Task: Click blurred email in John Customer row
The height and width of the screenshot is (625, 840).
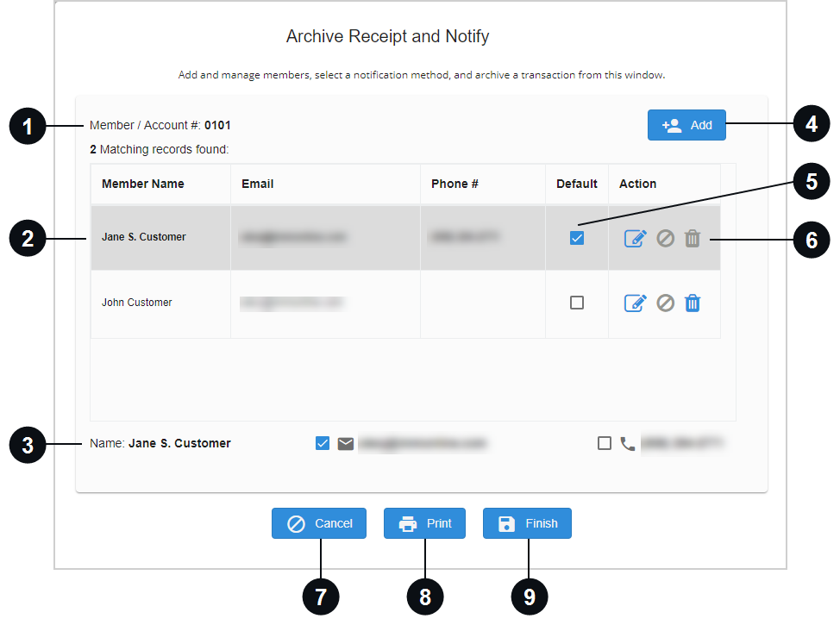Action: [x=291, y=303]
